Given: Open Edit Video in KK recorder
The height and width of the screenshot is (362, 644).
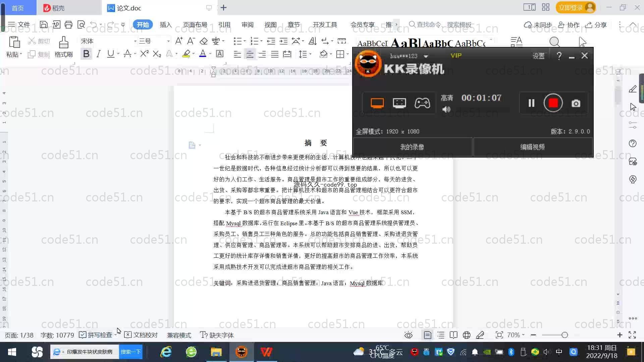Looking at the screenshot, I should pos(532,147).
